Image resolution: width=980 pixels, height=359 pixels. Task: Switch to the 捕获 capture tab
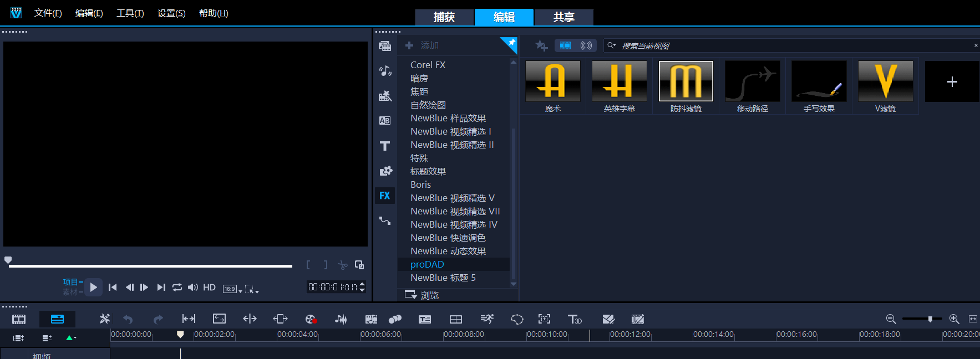click(x=444, y=17)
